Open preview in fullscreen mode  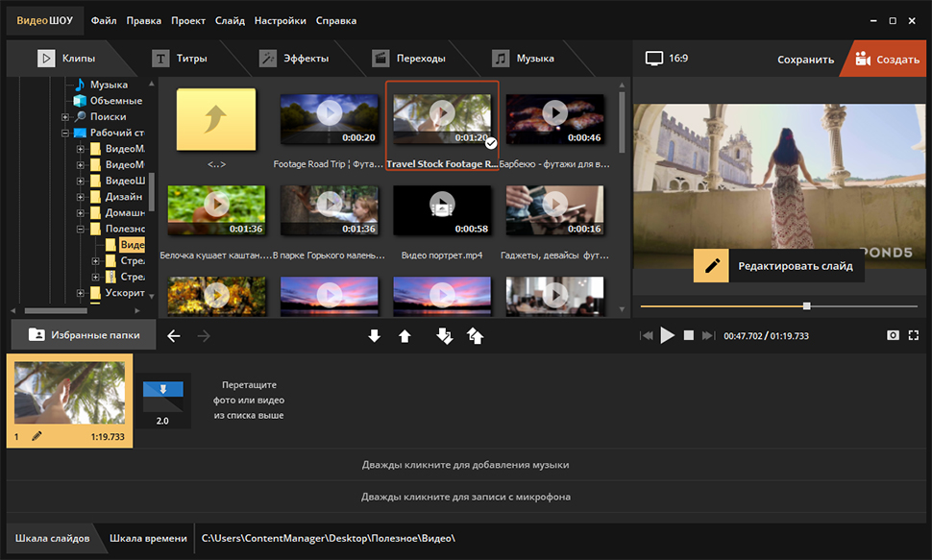point(914,335)
